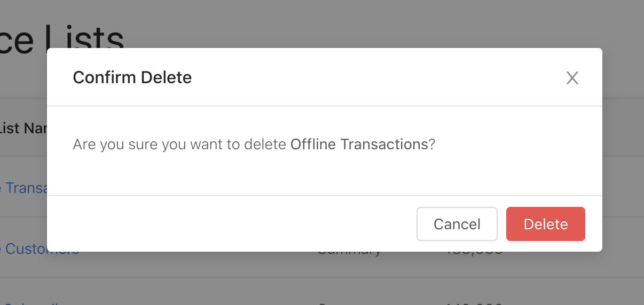
Task: Open the dimmed Transactions link behind dialog
Action: (x=24, y=188)
